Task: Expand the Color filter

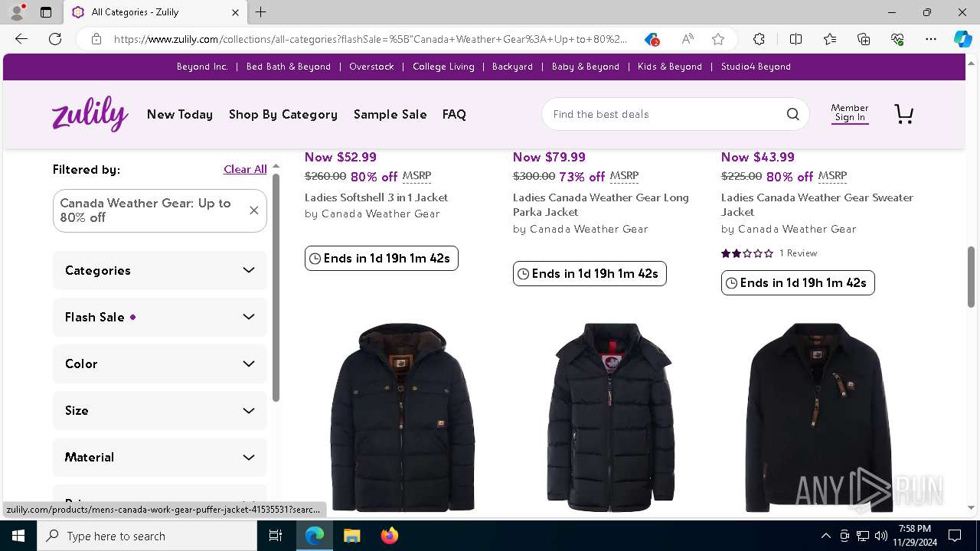Action: (x=160, y=364)
